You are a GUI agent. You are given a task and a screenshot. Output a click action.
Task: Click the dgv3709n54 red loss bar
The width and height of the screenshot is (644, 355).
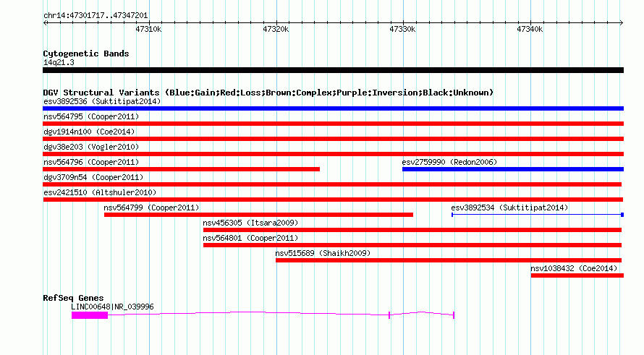332,184
